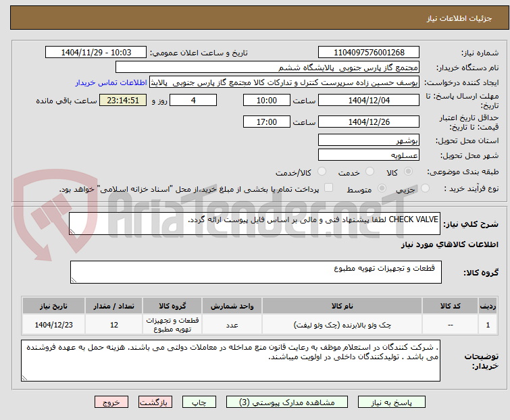
Task: Click the need date cell 1404/12/23
Action: coord(53,325)
